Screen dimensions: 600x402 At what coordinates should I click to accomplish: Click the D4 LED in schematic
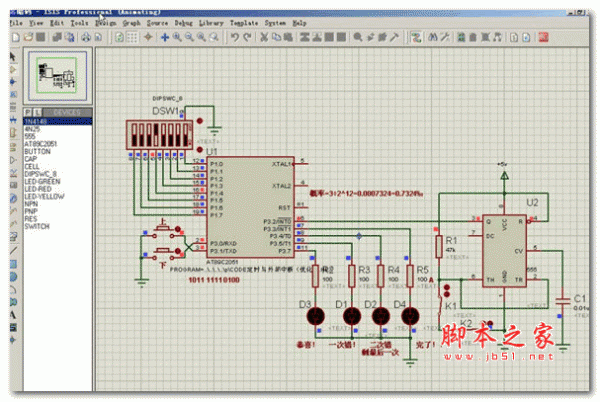pos(410,316)
